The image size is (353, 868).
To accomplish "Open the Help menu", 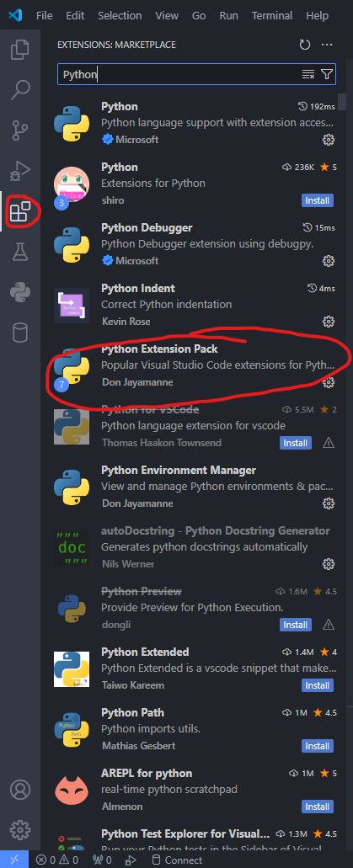I will pos(317,16).
